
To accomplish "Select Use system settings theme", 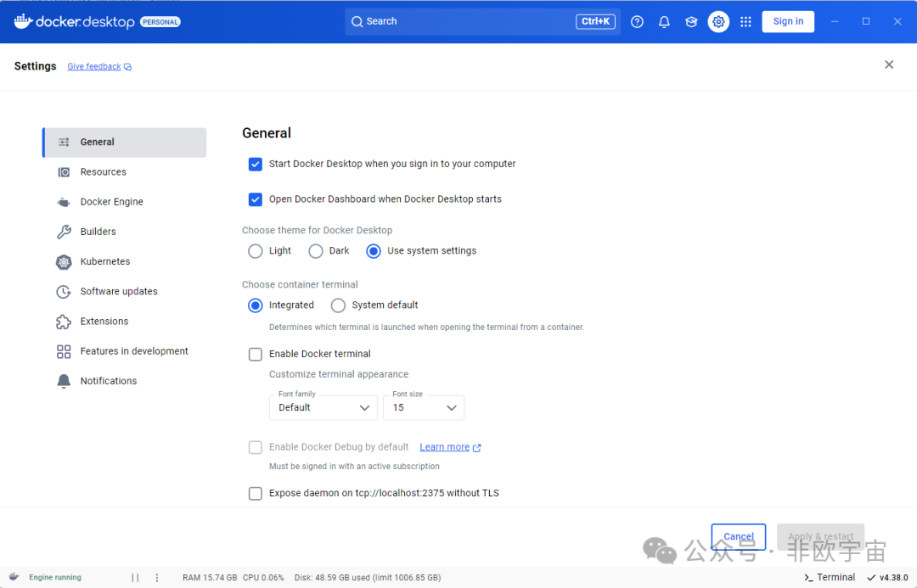I will click(373, 251).
